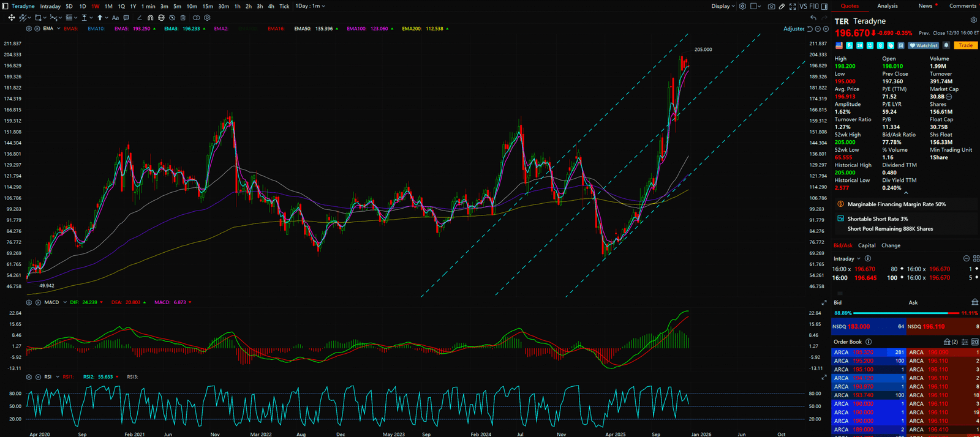Click the screenshot camera icon
This screenshot has width=980, height=437.
(x=771, y=6)
